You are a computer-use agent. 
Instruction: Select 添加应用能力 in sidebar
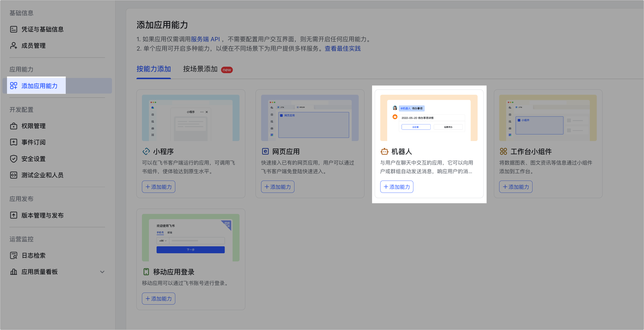pyautogui.click(x=39, y=86)
